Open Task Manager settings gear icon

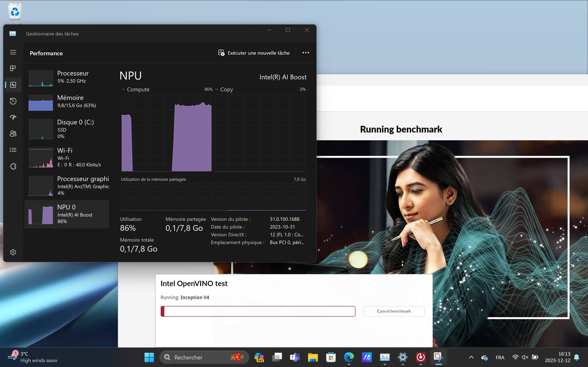pyautogui.click(x=13, y=252)
